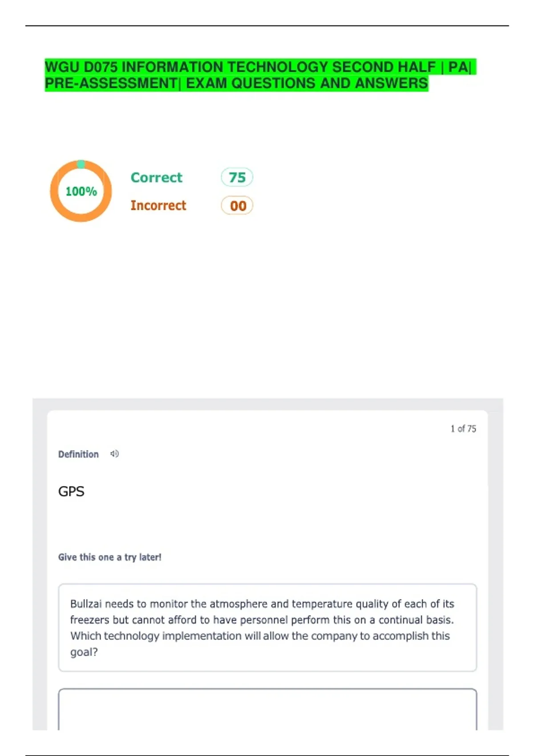Click the word "freezers" in the question text
This screenshot has height=756, width=534.
[89, 620]
